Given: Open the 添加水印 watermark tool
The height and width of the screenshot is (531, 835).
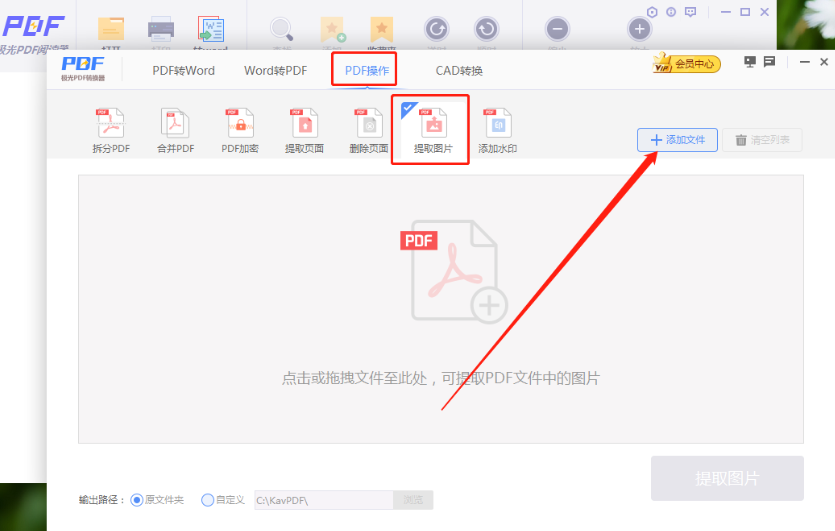Looking at the screenshot, I should coord(497,130).
